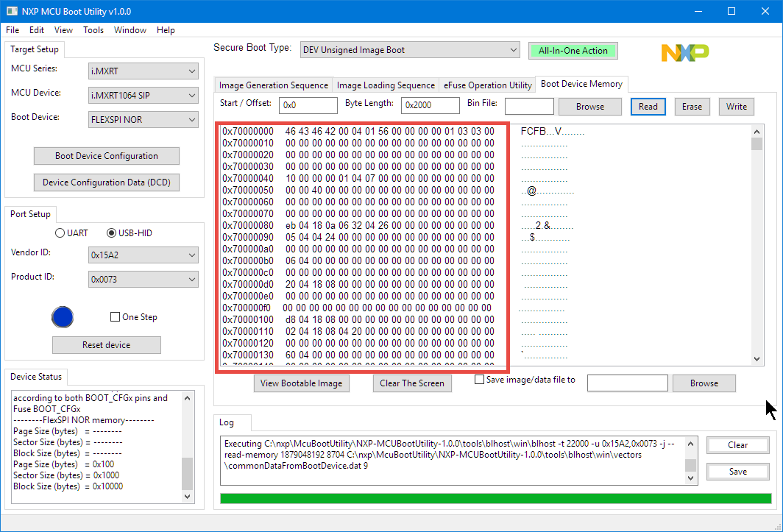Expand the Vendor ID combo box
This screenshot has height=532, width=783.
point(144,255)
